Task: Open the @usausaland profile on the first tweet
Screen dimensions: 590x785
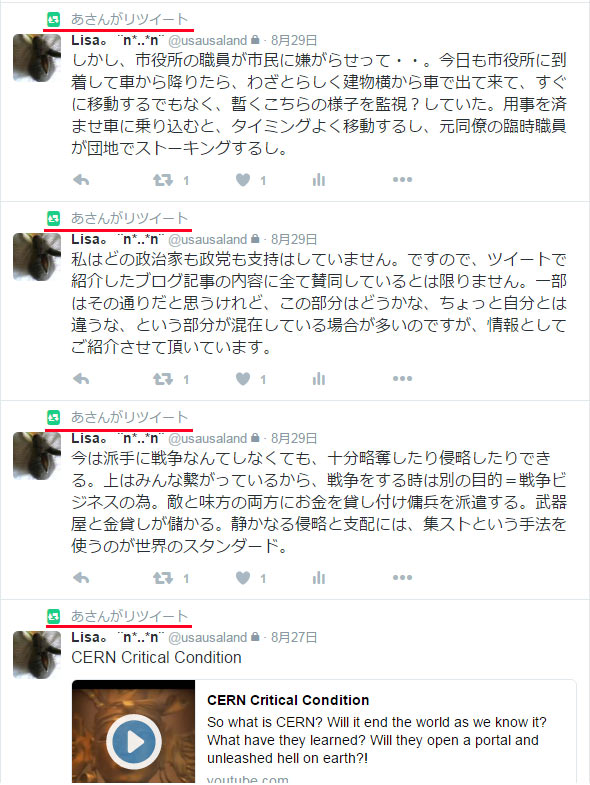Action: tap(207, 40)
